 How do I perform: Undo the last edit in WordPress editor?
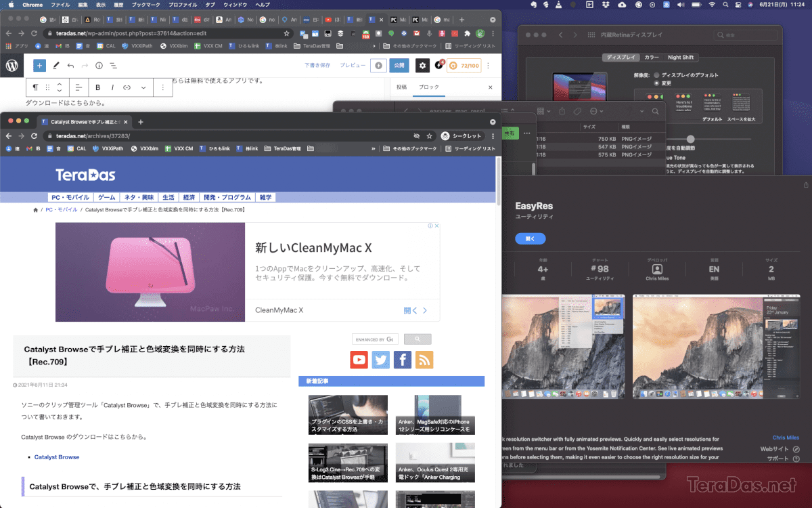(70, 66)
